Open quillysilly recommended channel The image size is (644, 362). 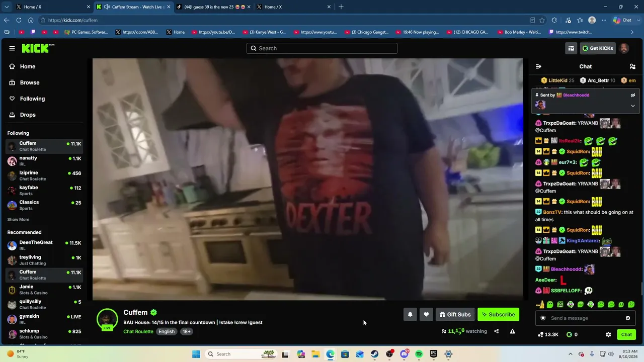click(x=44, y=305)
